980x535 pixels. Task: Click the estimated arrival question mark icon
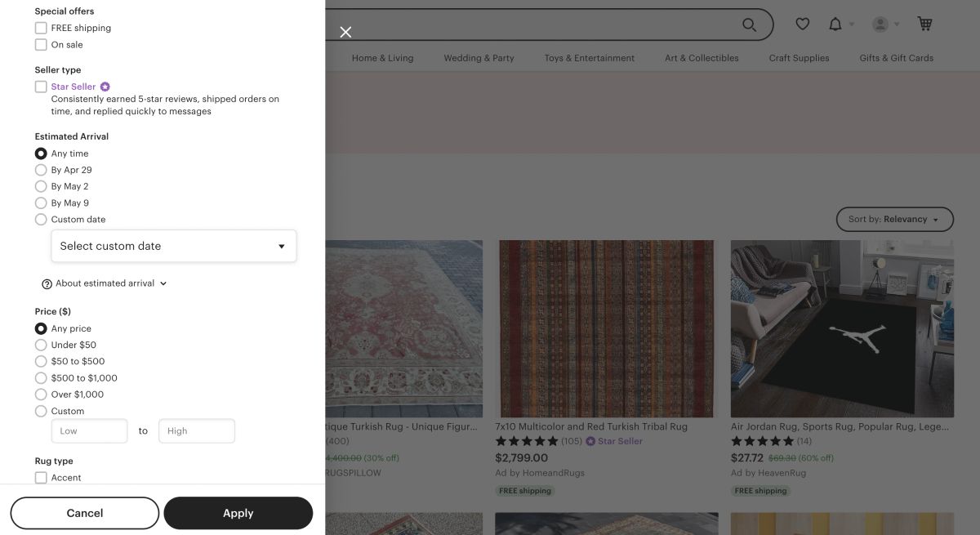(x=47, y=283)
